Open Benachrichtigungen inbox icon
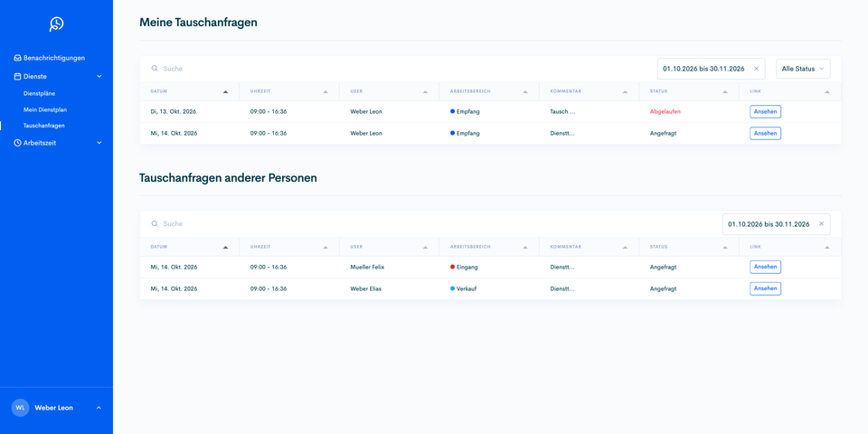The image size is (868, 434). [18, 58]
